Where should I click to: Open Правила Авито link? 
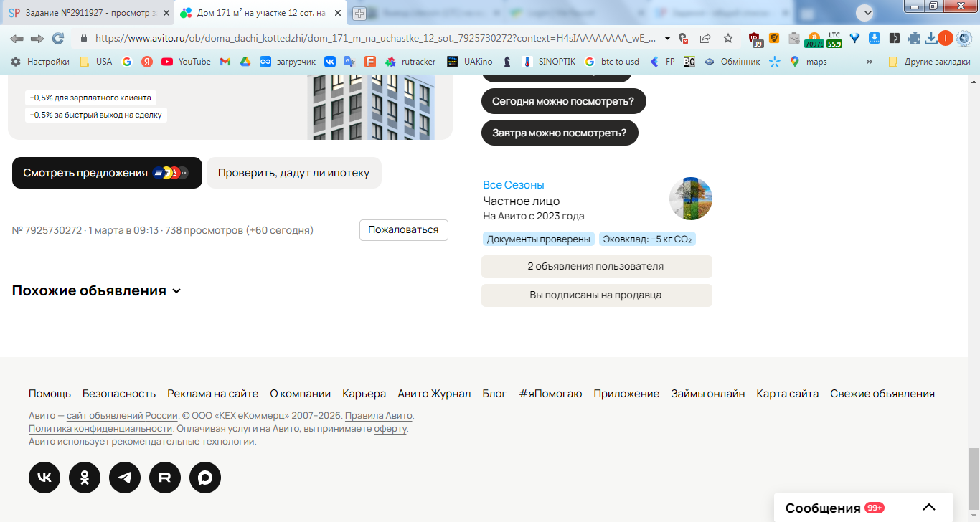coord(379,416)
